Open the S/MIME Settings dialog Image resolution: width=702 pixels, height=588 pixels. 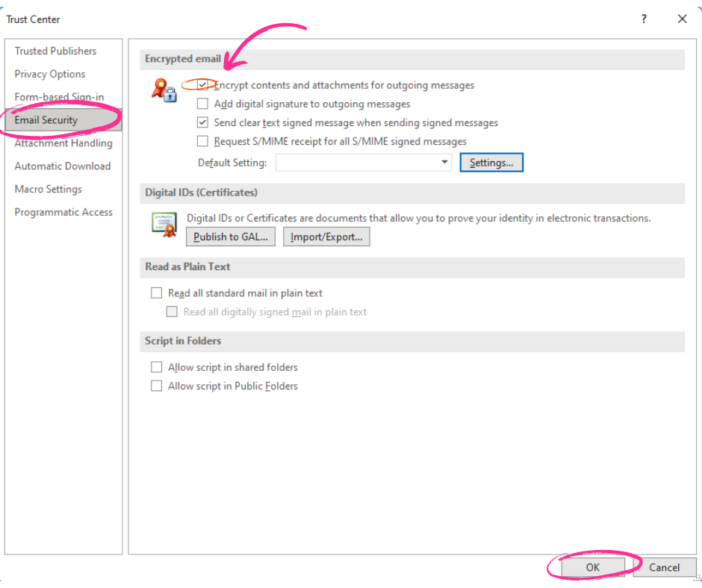(491, 162)
